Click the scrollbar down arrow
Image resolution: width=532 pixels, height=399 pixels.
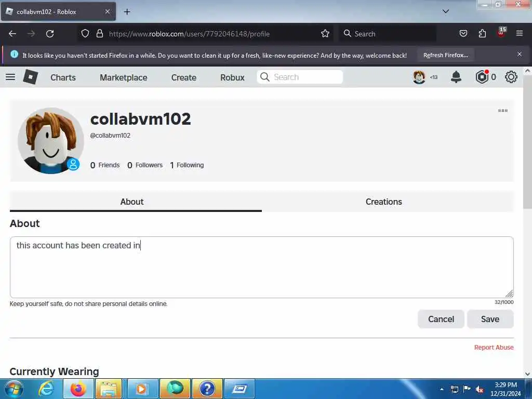tap(527, 374)
